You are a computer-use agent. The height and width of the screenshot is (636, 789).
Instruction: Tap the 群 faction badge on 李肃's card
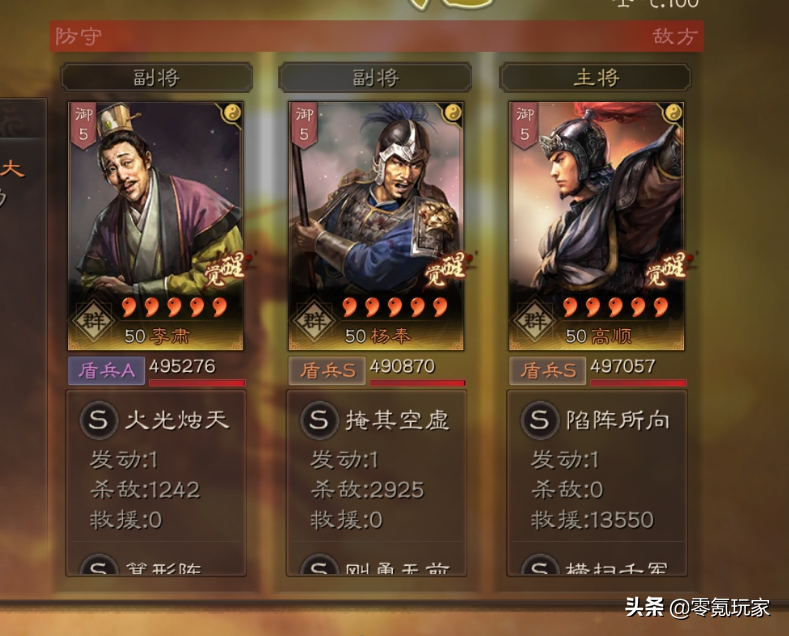(x=94, y=321)
